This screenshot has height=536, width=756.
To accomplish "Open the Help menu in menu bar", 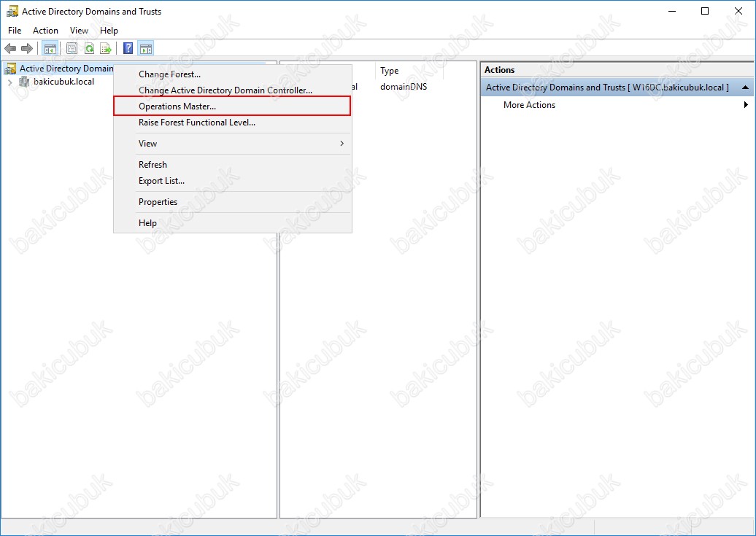I will coord(109,31).
